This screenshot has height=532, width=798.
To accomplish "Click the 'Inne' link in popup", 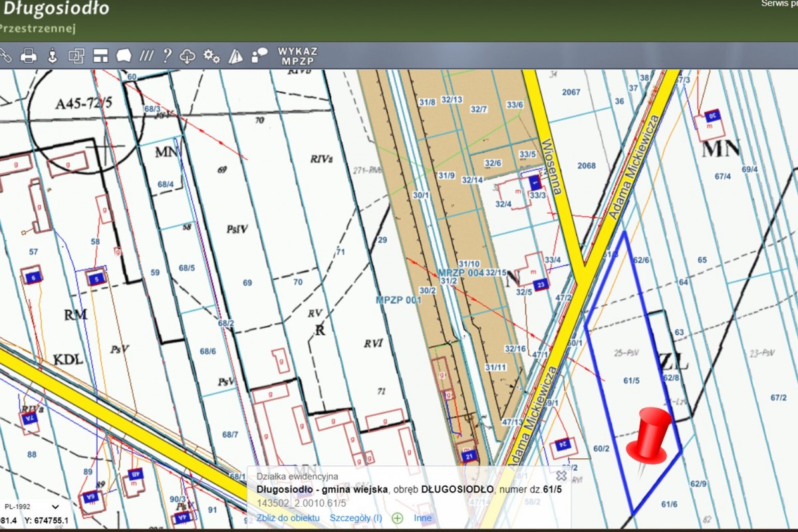I will tap(422, 518).
